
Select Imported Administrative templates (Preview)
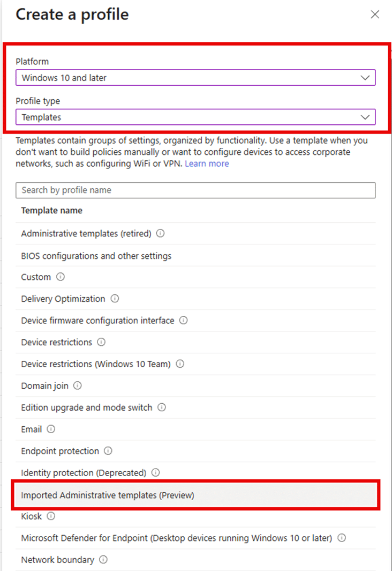[x=108, y=495]
